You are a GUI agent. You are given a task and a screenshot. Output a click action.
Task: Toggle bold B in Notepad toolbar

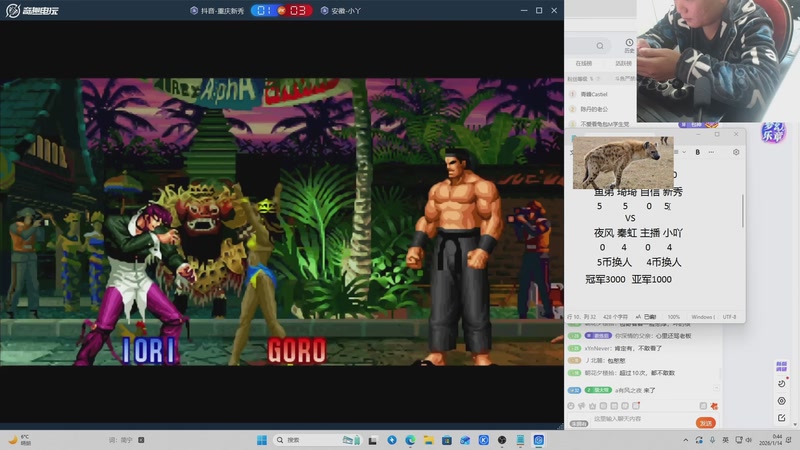click(697, 152)
